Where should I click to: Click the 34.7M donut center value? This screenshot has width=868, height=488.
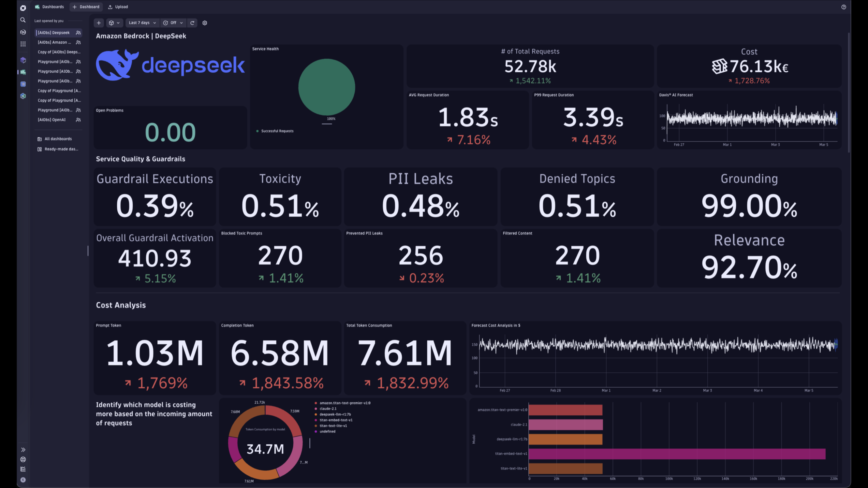[x=265, y=449]
